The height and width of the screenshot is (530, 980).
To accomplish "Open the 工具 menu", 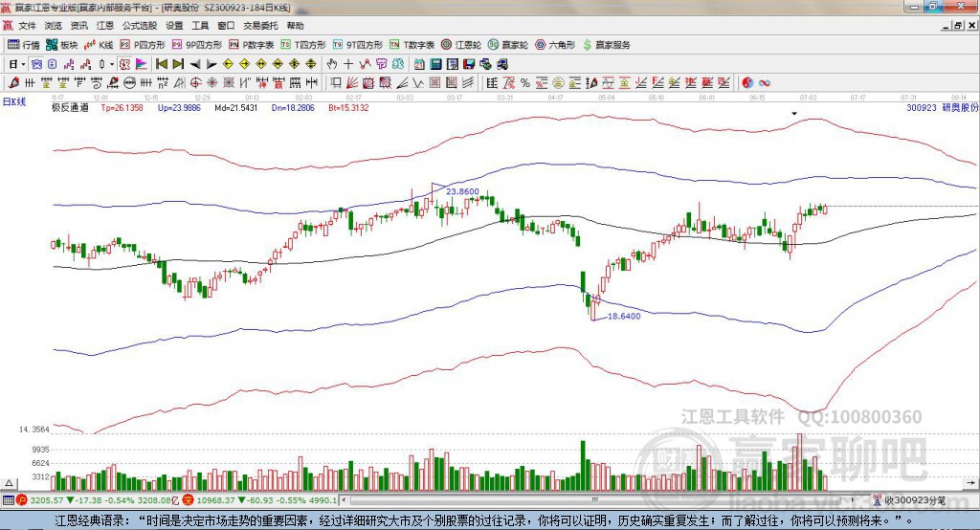I will (200, 26).
